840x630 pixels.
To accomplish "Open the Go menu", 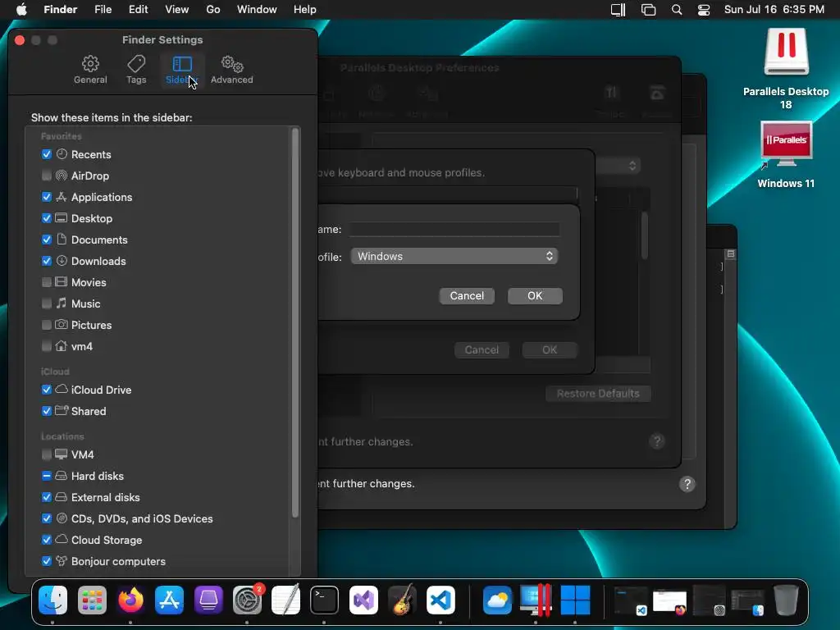I will coord(213,10).
